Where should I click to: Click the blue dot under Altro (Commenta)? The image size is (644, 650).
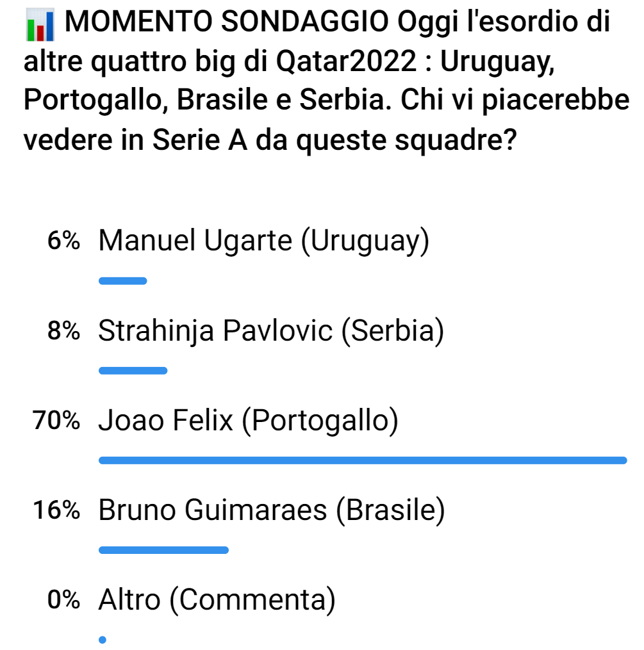tap(103, 639)
